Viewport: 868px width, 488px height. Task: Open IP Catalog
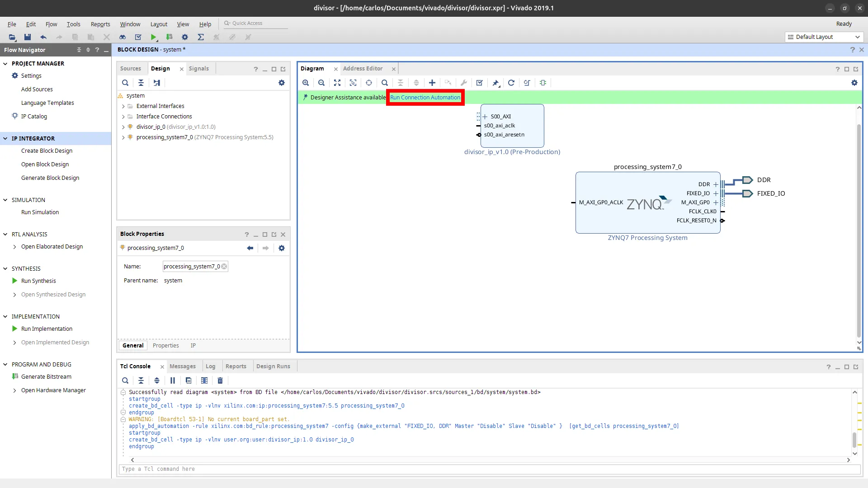[x=34, y=117]
